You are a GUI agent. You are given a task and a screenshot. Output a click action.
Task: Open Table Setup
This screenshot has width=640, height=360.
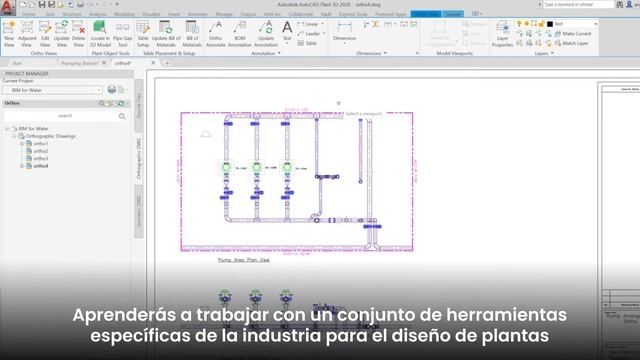[143, 34]
